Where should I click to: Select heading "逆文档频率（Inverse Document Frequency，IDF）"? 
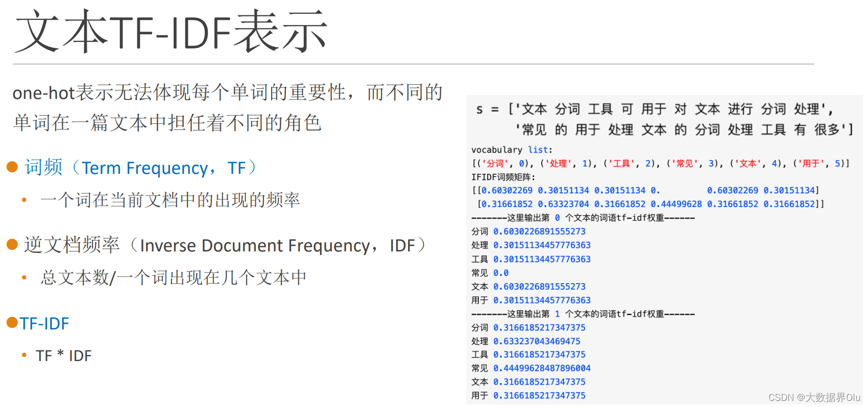(226, 245)
